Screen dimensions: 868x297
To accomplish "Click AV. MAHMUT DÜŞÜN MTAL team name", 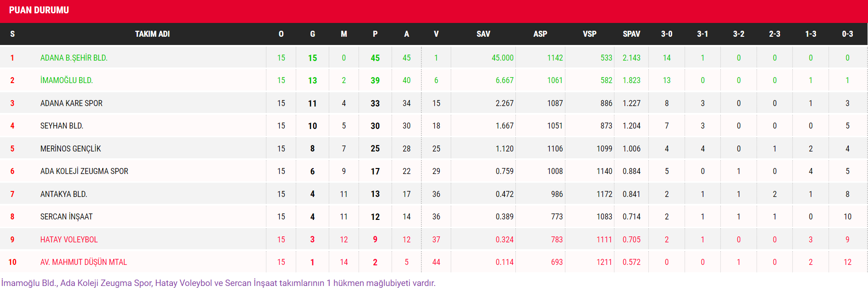I will (83, 262).
